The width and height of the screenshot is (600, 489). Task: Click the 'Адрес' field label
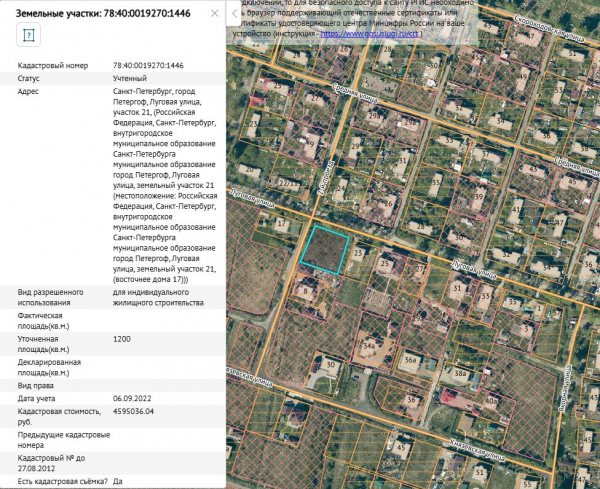[x=29, y=91]
